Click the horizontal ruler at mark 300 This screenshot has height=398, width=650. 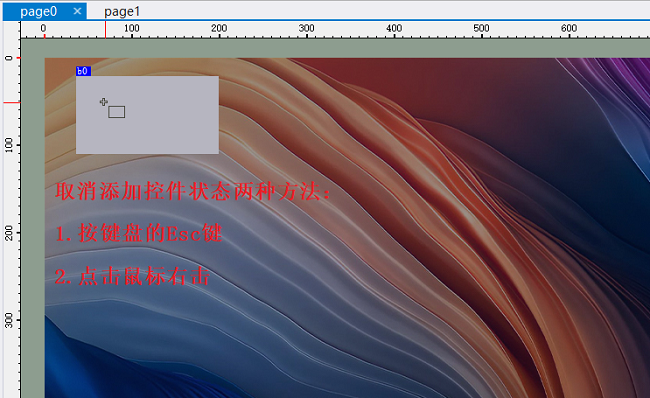(306, 29)
